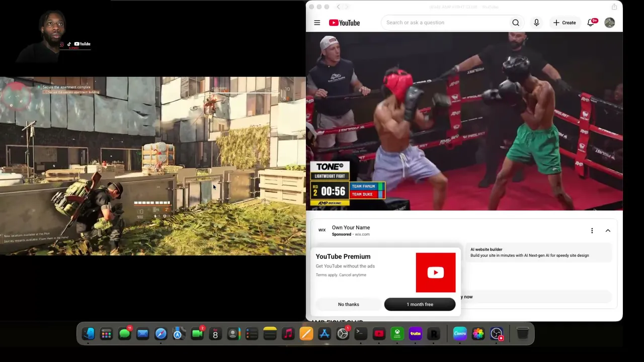The height and width of the screenshot is (362, 644).
Task: Open the Trash in the Dock
Action: point(522,333)
